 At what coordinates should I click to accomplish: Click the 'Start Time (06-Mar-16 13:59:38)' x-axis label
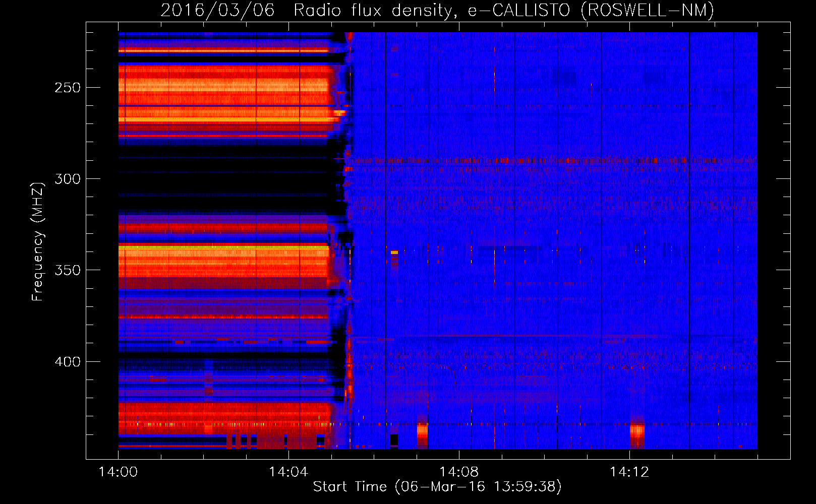pos(437,487)
